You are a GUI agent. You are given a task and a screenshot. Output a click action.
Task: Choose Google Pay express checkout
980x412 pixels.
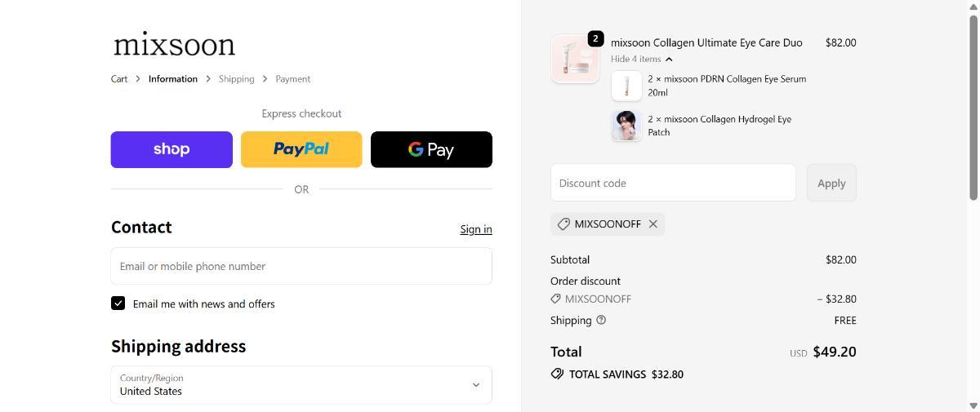coord(431,149)
